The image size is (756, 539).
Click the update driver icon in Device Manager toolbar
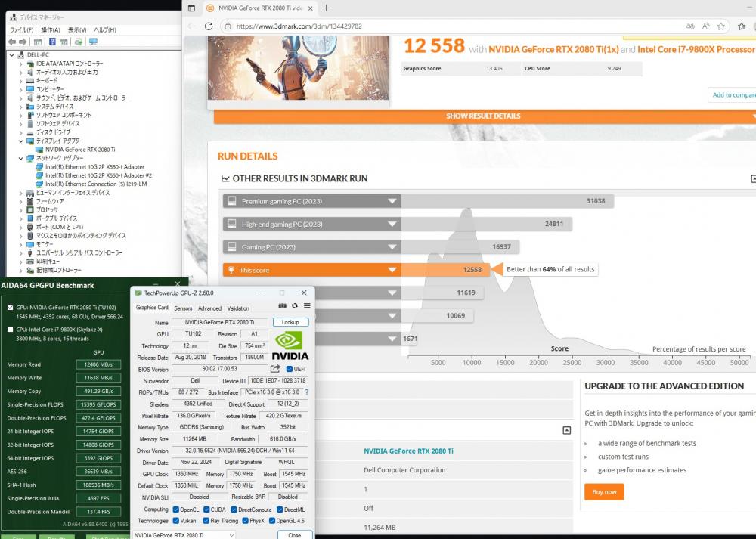tap(78, 42)
